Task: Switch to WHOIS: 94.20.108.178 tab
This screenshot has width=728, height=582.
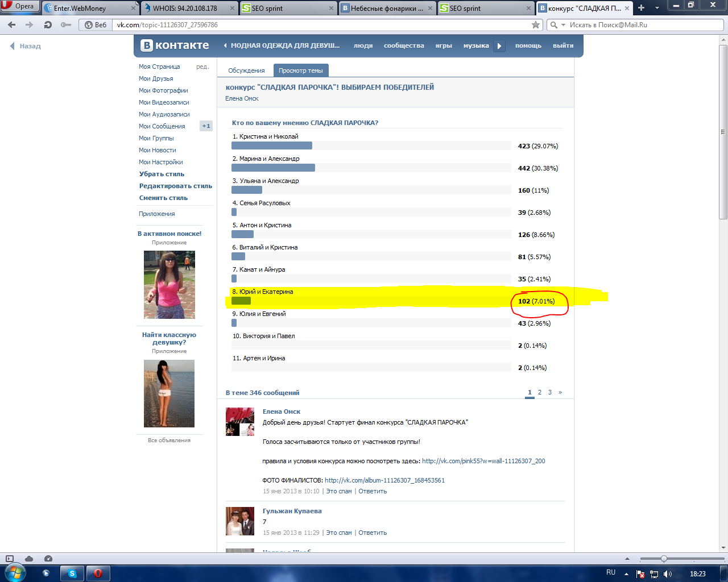Action: (x=189, y=8)
